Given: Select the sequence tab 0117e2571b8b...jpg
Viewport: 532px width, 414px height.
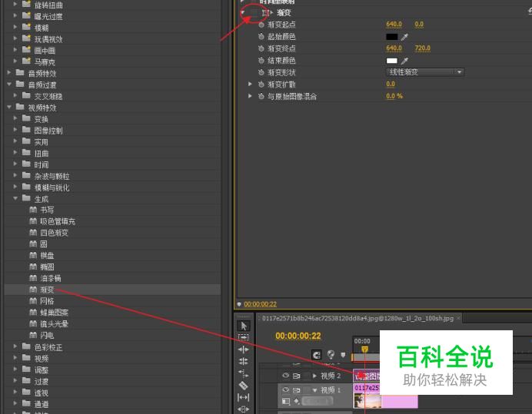Looking at the screenshot, I should coord(357,319).
